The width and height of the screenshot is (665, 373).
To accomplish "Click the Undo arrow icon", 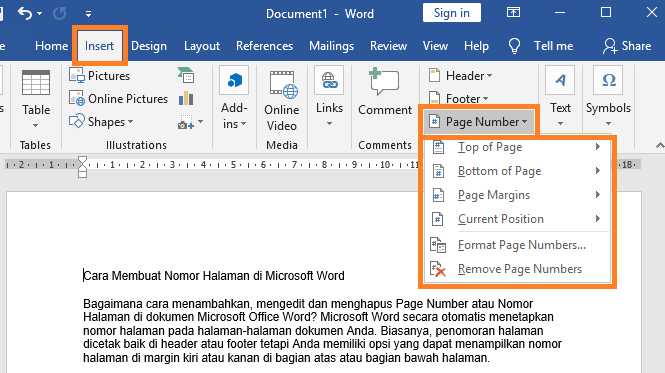I will coord(25,14).
